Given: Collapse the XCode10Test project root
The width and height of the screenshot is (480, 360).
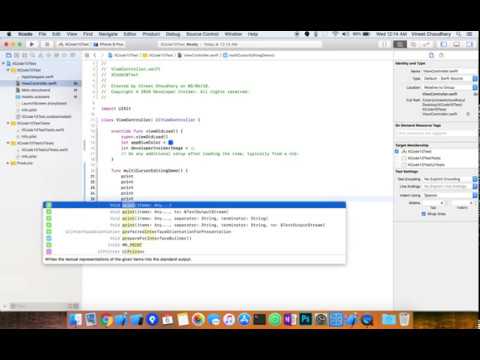Looking at the screenshot, I should tap(4, 63).
